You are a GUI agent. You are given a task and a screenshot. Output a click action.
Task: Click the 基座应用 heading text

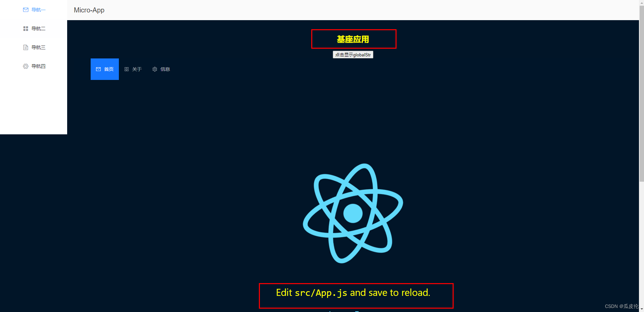click(353, 39)
